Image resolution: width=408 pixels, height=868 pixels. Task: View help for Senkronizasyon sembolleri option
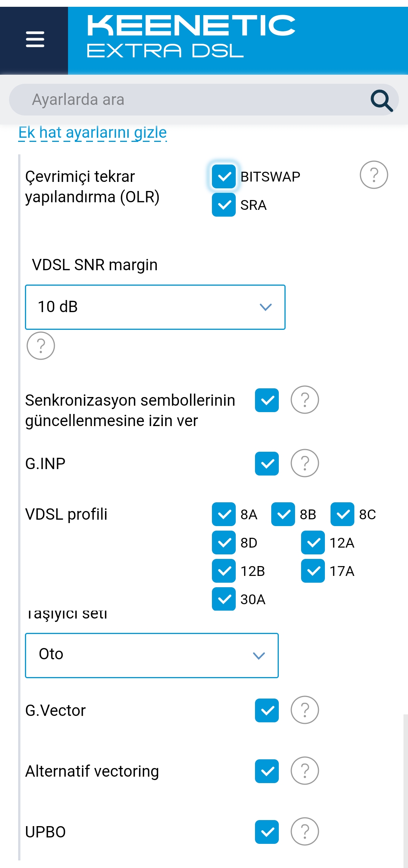[304, 400]
